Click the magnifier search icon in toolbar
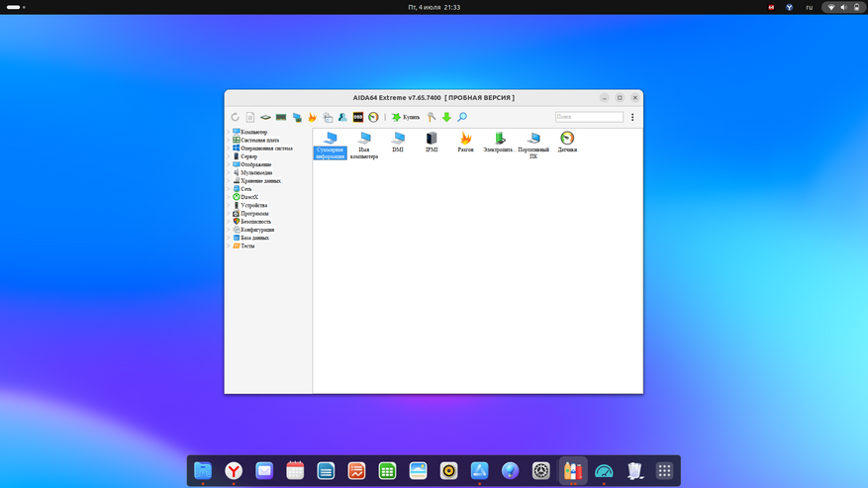The height and width of the screenshot is (488, 868). point(462,118)
